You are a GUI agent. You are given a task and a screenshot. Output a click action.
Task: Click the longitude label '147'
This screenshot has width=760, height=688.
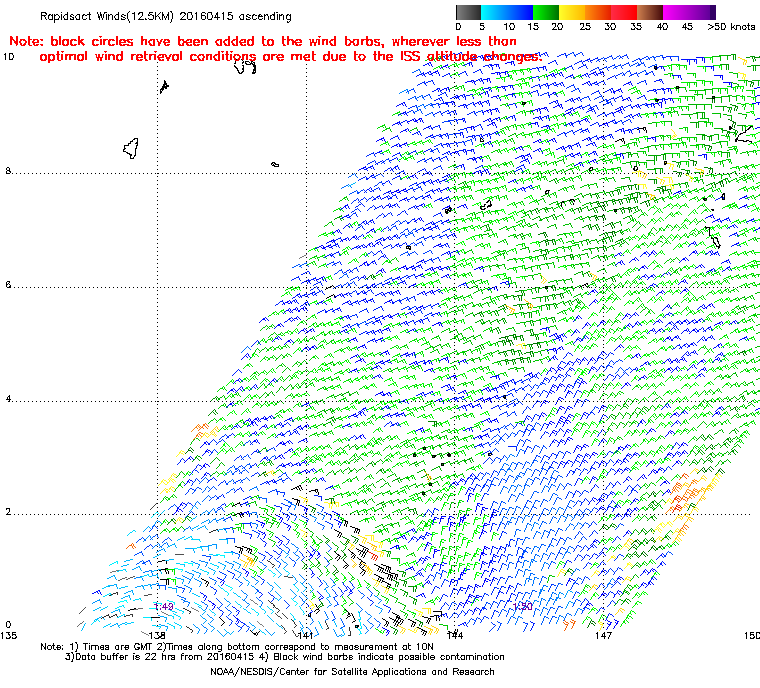click(x=603, y=635)
